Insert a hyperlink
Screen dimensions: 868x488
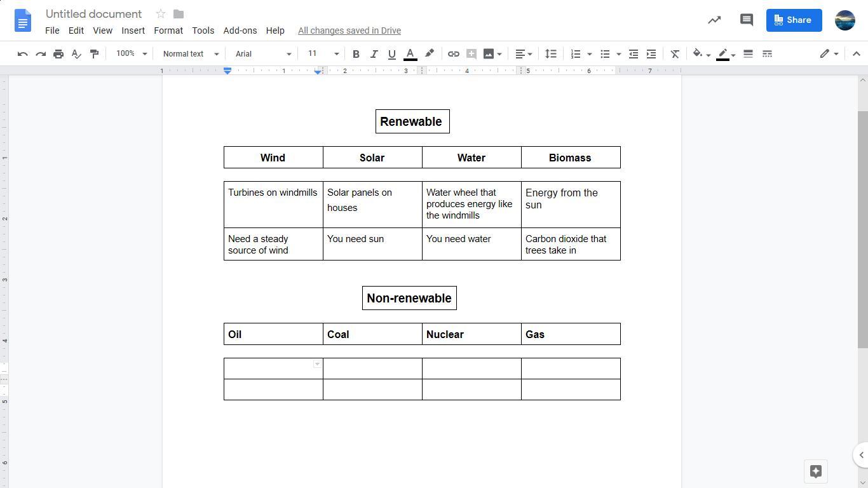point(453,54)
